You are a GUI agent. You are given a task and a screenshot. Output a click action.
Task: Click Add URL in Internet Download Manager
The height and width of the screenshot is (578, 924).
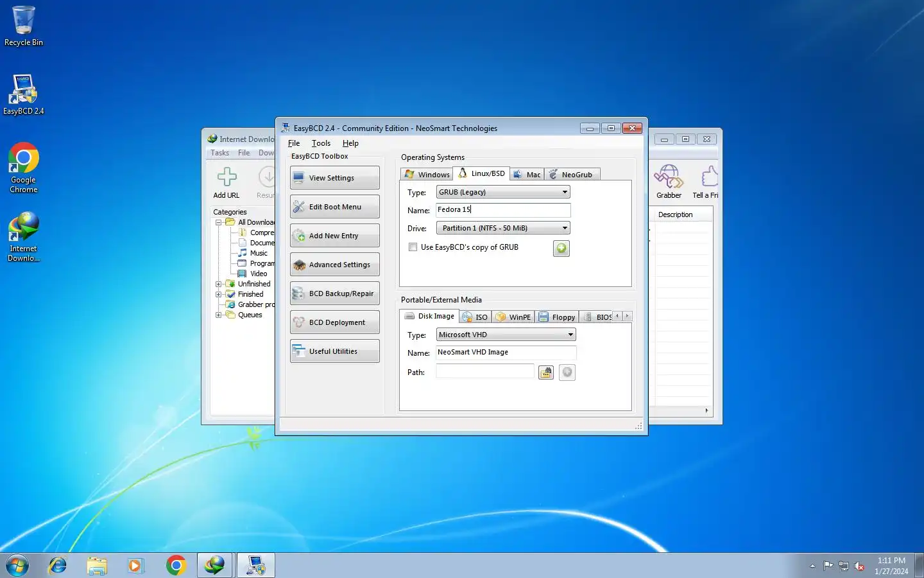[227, 183]
